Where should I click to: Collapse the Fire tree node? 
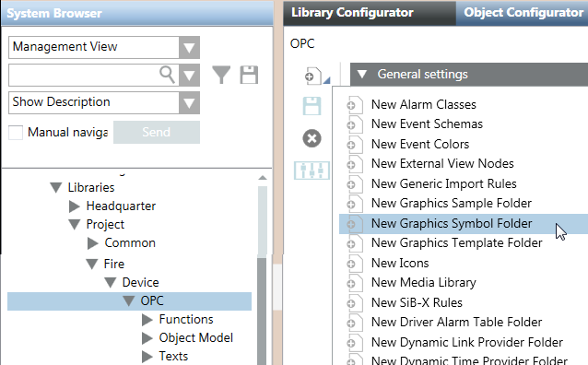tap(92, 264)
